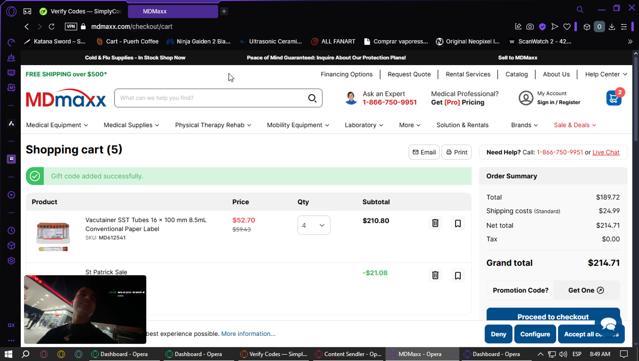Expand Laboratory menu
Image resolution: width=639 pixels, height=361 pixels.
(x=364, y=125)
